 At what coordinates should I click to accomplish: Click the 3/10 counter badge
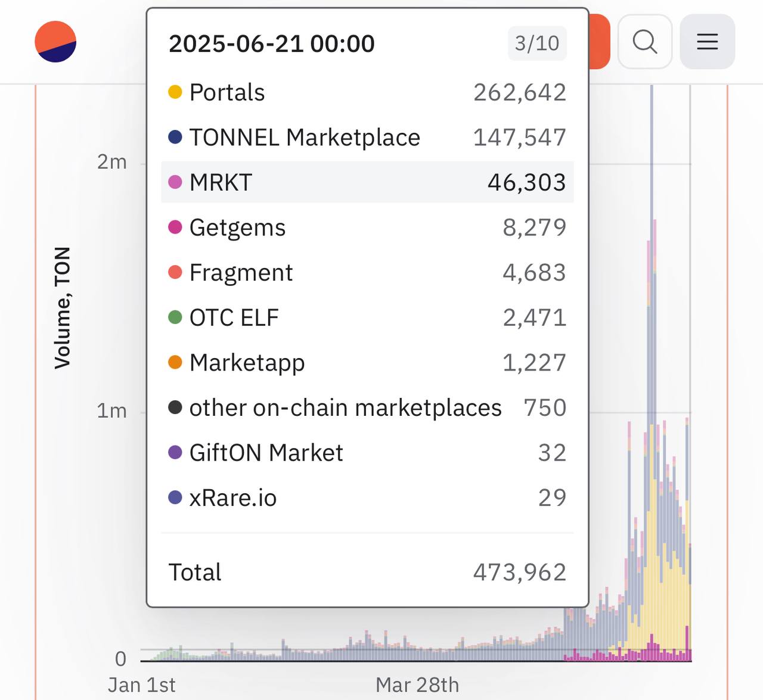pos(537,43)
